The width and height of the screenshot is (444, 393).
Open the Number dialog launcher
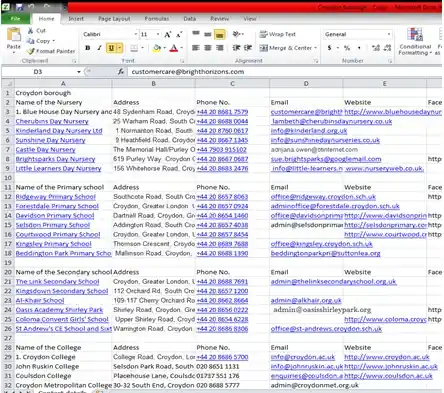pyautogui.click(x=390, y=61)
